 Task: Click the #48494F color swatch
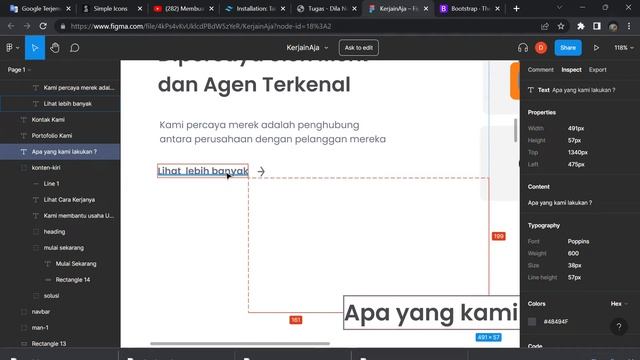[x=532, y=322]
